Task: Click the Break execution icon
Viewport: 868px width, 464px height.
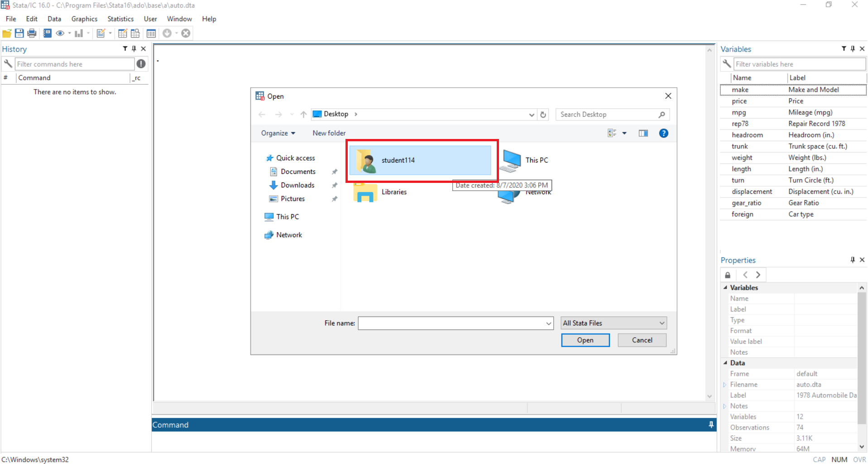Action: [x=186, y=33]
